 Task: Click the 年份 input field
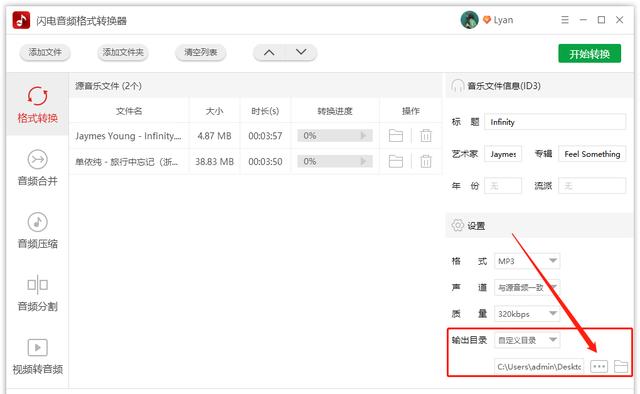[x=503, y=186]
